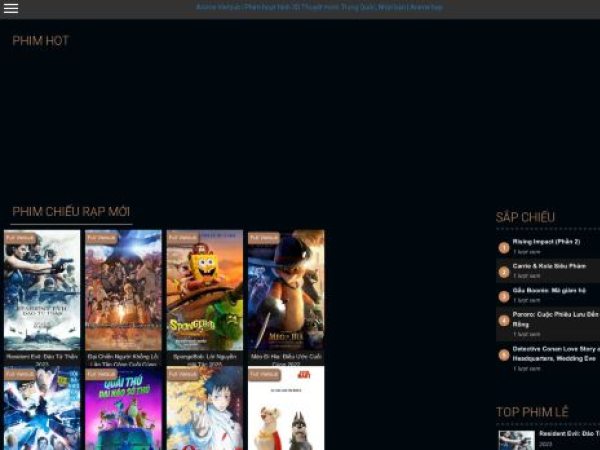Click rank badge 4 in Sắp Chiếu

[x=504, y=321]
